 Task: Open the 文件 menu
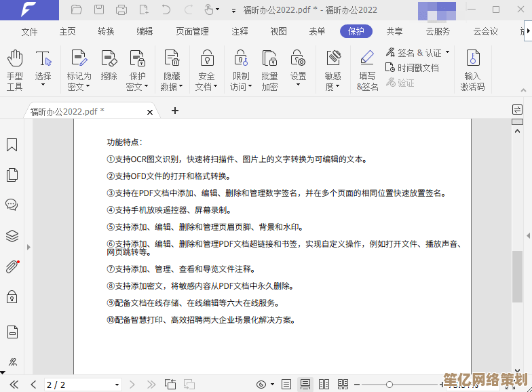coord(29,31)
